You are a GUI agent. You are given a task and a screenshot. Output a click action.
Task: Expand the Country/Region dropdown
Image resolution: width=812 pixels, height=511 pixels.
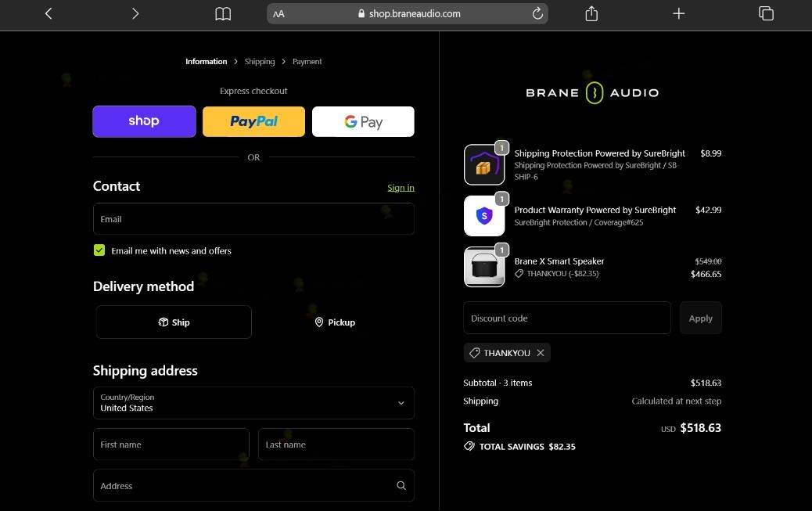click(253, 403)
